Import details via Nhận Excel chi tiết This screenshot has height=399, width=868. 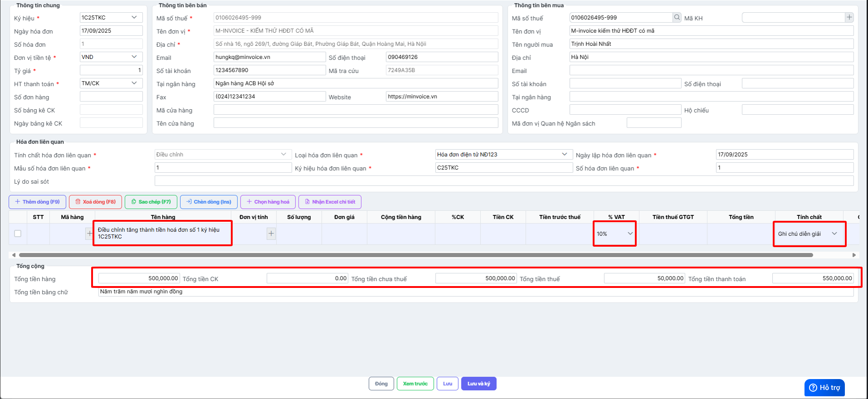(330, 202)
